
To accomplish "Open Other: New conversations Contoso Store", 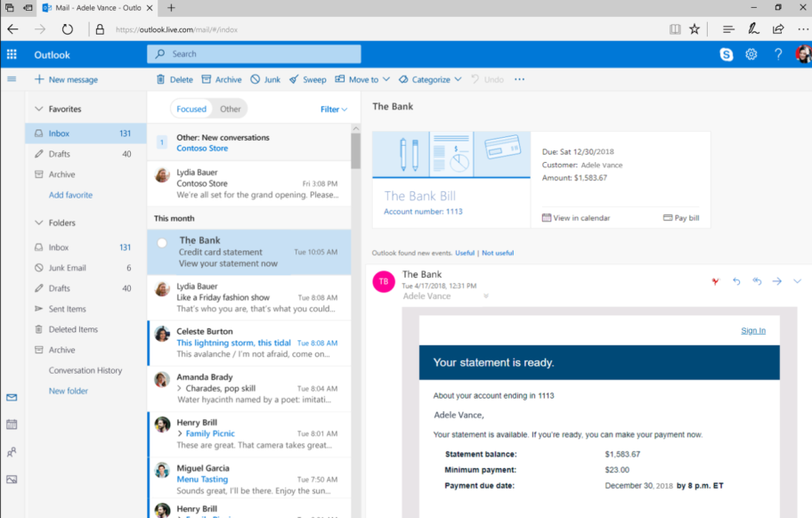I will tap(249, 142).
